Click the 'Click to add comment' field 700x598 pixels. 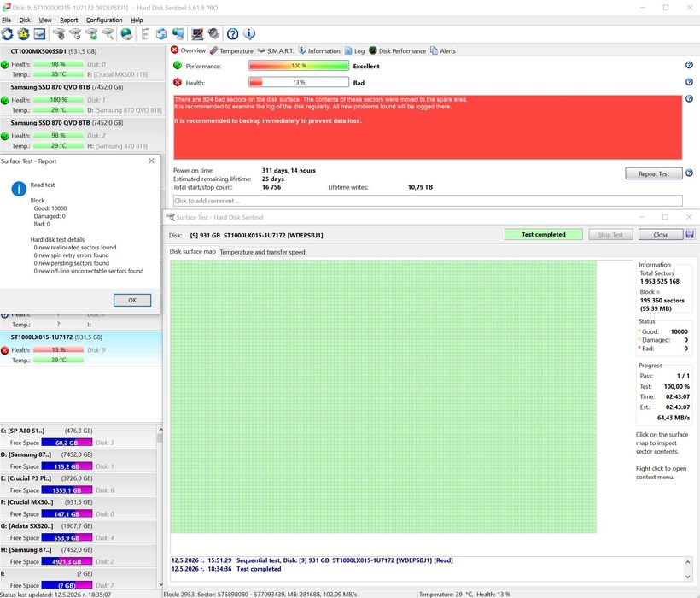pos(428,201)
